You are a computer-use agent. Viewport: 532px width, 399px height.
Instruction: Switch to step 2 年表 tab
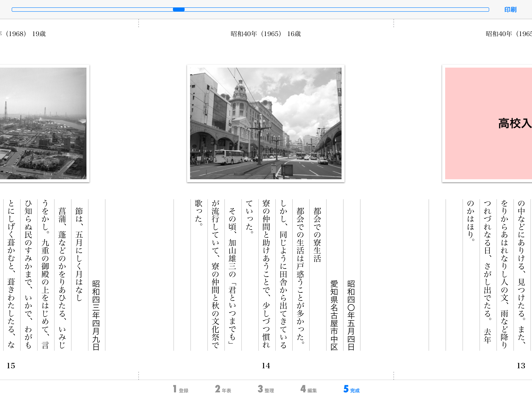point(223,389)
